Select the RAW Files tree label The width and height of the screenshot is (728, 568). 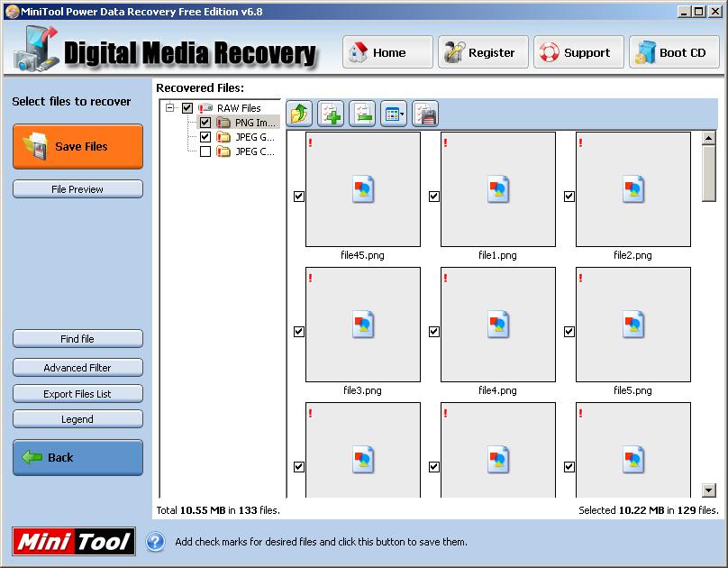tap(239, 108)
